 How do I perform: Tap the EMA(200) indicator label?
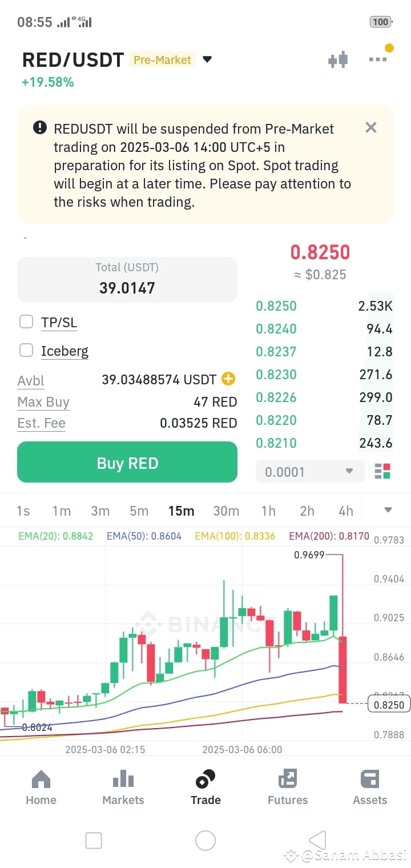329,536
